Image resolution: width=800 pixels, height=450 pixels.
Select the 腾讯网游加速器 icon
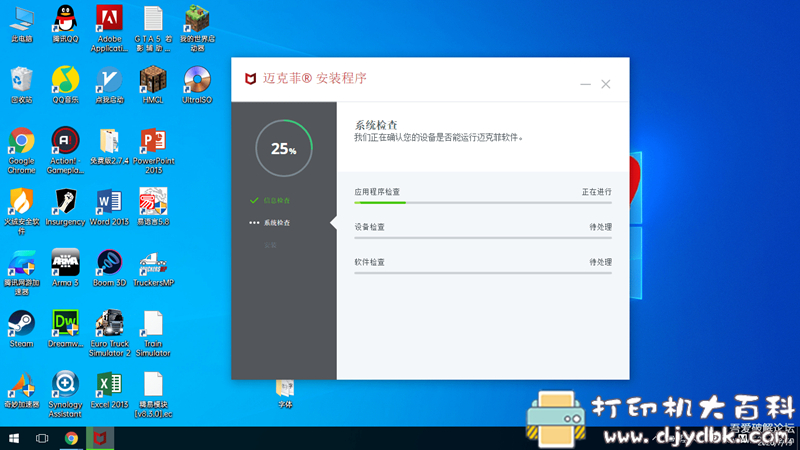pos(21,272)
